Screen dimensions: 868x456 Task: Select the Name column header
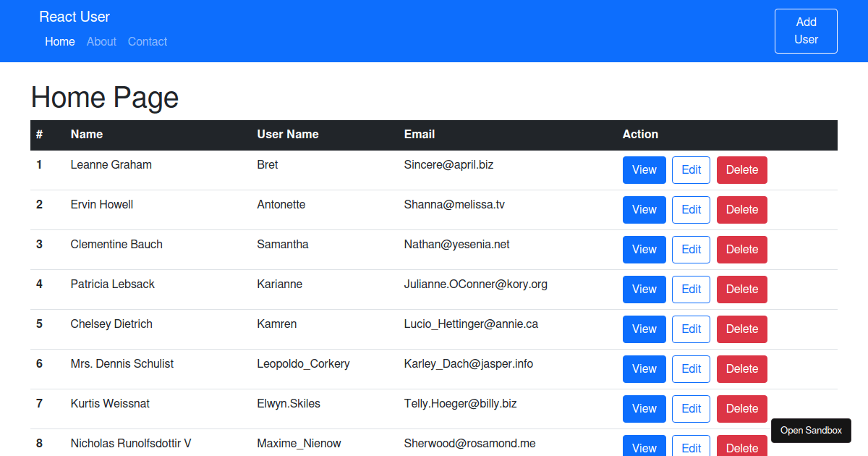[86, 134]
